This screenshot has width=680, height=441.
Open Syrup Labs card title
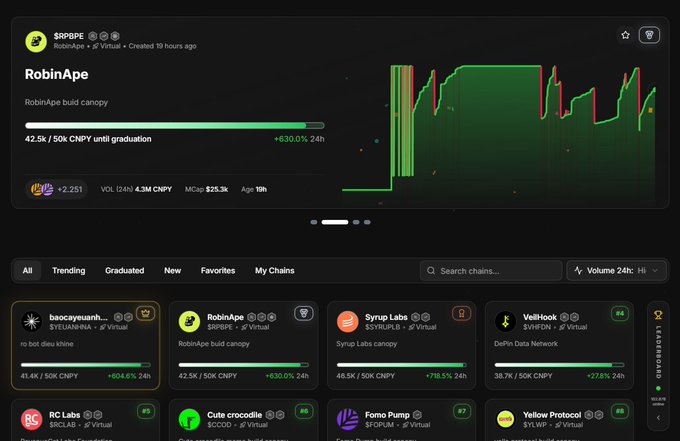click(386, 317)
